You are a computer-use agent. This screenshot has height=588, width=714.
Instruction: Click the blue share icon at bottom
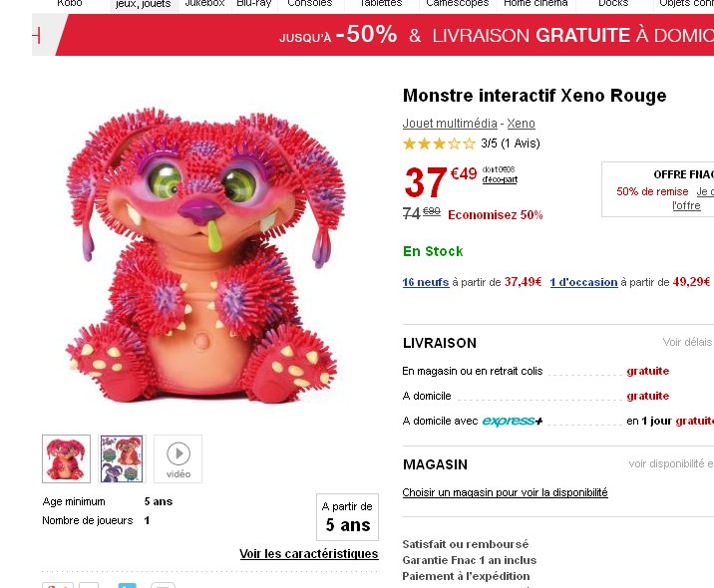tap(127, 585)
